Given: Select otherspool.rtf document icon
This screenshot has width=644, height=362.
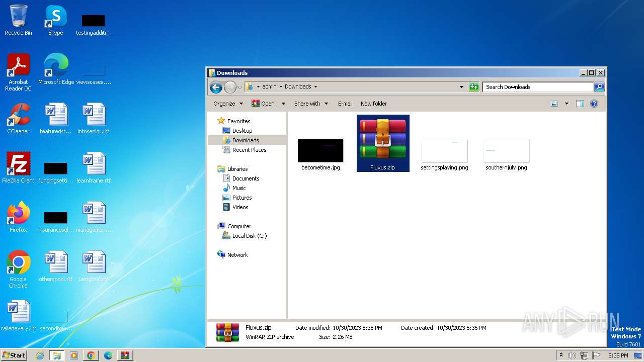Looking at the screenshot, I should 56,266.
